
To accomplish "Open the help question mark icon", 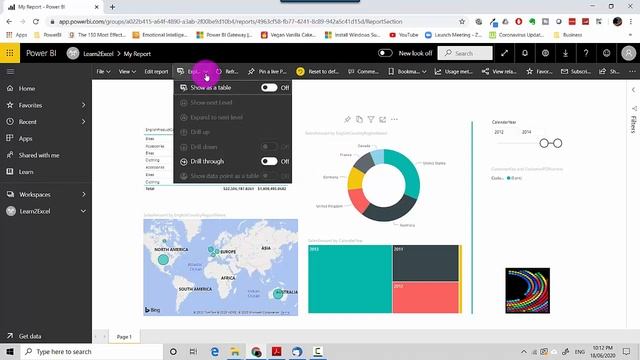I will [x=586, y=53].
